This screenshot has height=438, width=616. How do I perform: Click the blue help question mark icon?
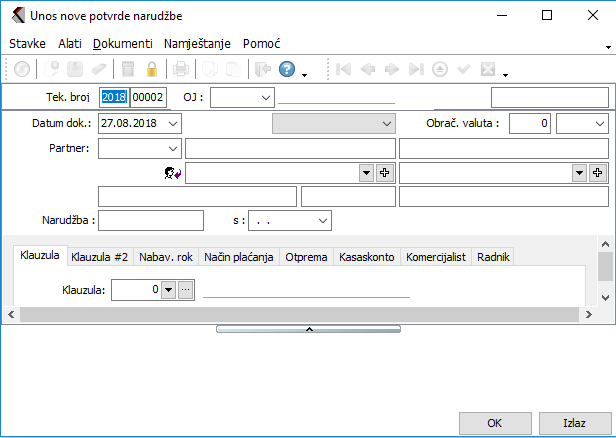point(287,69)
